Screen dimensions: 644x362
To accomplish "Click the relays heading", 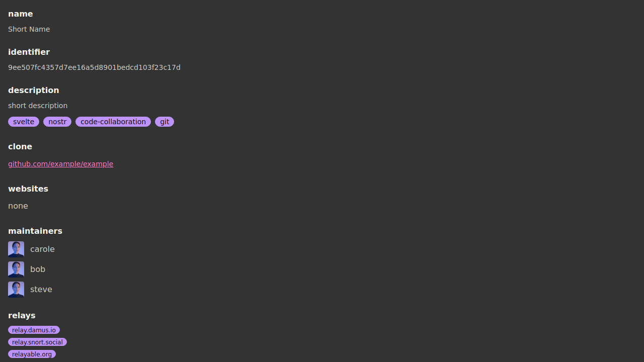I will (x=22, y=315).
